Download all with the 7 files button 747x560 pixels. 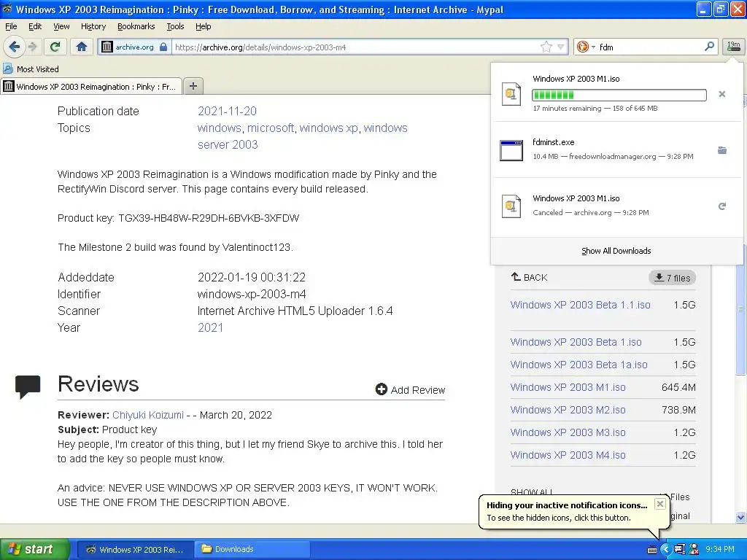point(672,278)
